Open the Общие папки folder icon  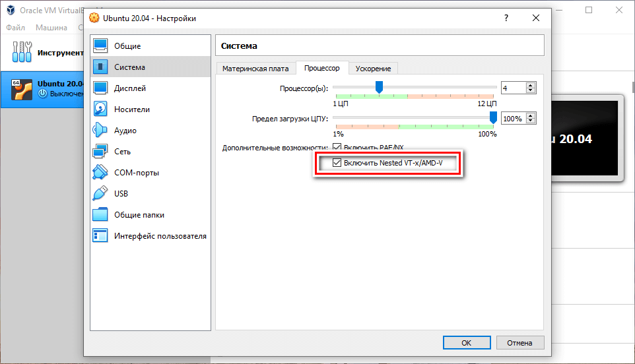(100, 215)
